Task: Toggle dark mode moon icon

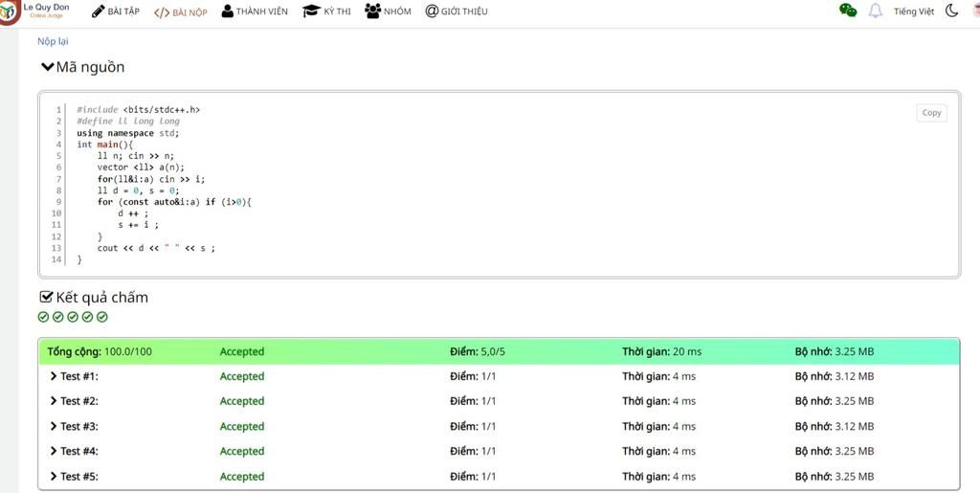Action: coord(952,11)
